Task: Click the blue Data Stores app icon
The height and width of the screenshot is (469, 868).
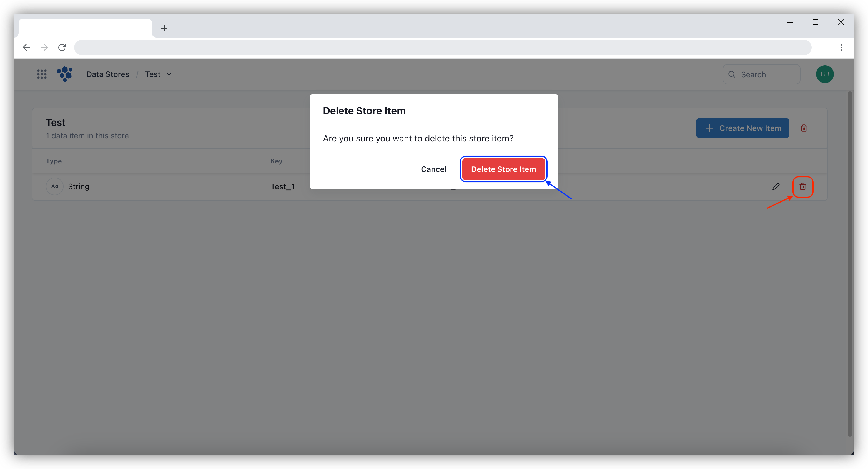Action: 65,74
